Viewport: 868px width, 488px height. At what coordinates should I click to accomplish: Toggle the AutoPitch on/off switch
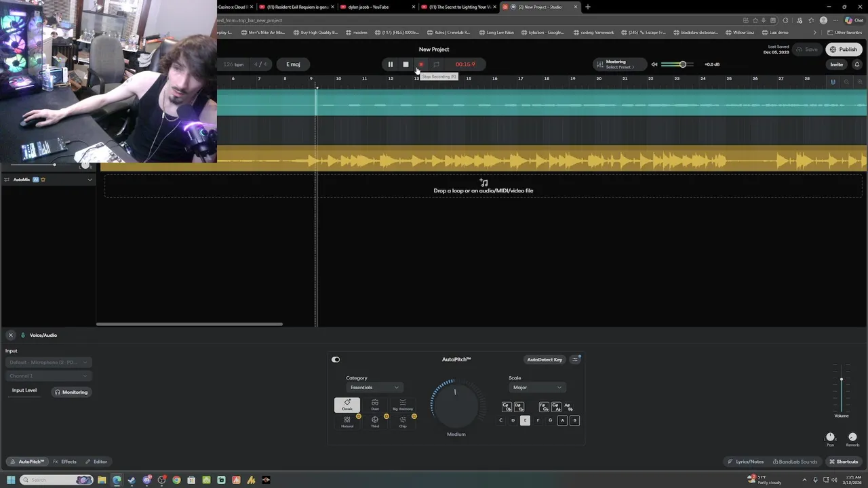click(336, 360)
